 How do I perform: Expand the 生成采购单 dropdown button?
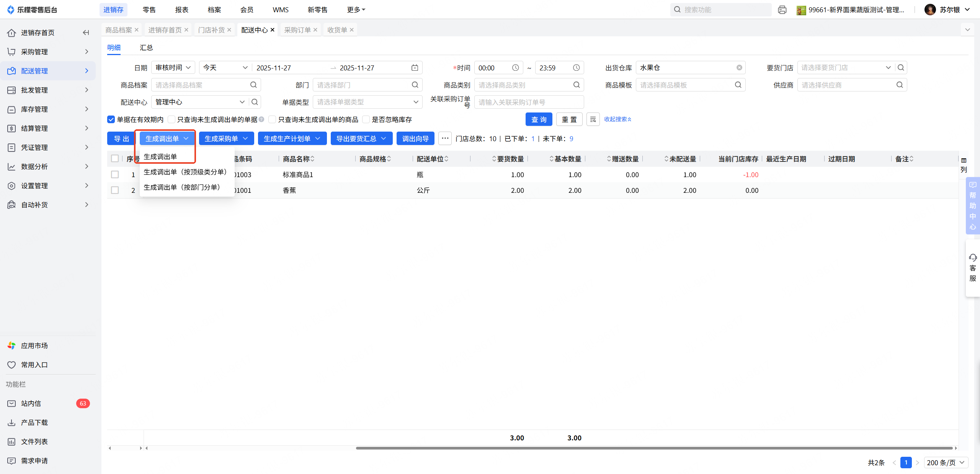tap(226, 138)
